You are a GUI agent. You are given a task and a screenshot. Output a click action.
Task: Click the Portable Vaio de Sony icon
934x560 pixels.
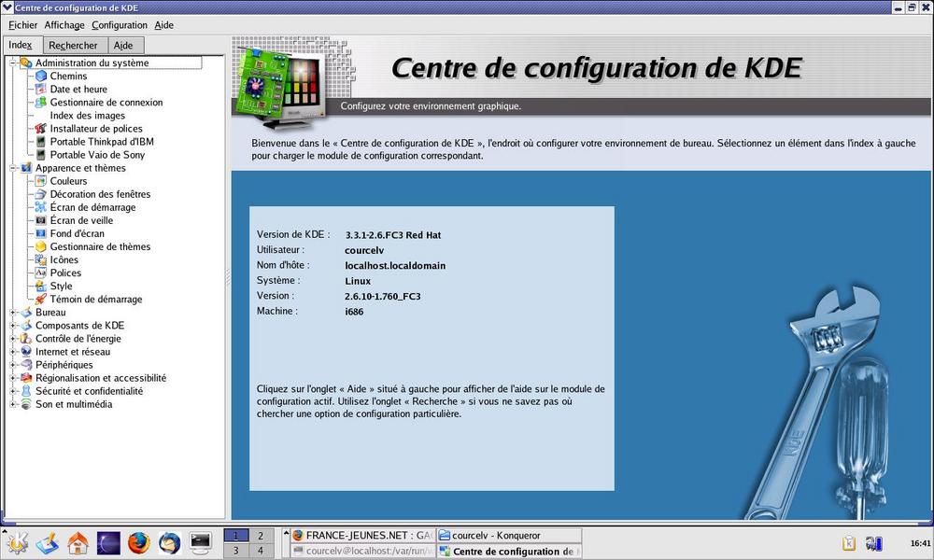click(x=40, y=155)
